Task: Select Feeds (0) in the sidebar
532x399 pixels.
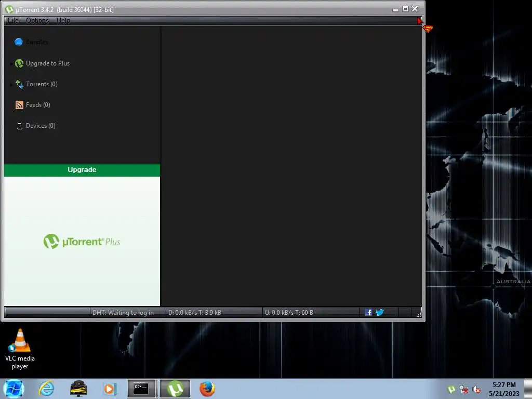Action: click(38, 105)
